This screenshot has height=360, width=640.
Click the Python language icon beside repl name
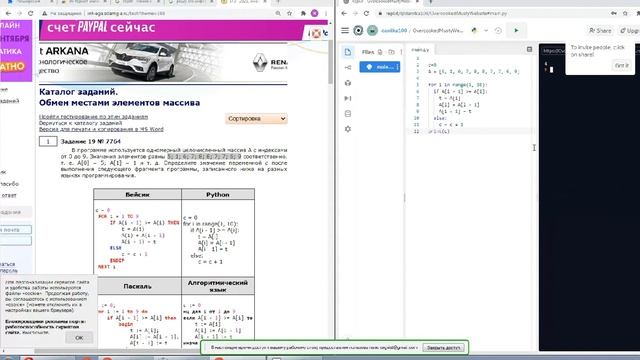pyautogui.click(x=474, y=31)
